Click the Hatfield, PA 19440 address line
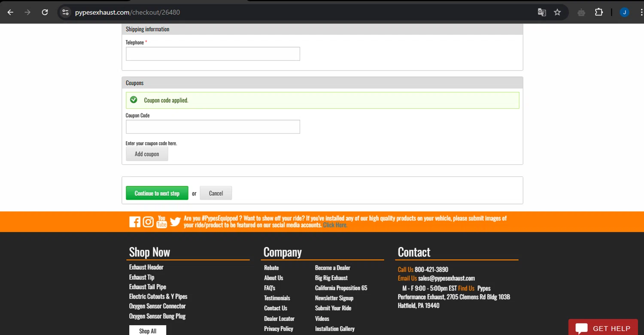The image size is (644, 335). 419,306
